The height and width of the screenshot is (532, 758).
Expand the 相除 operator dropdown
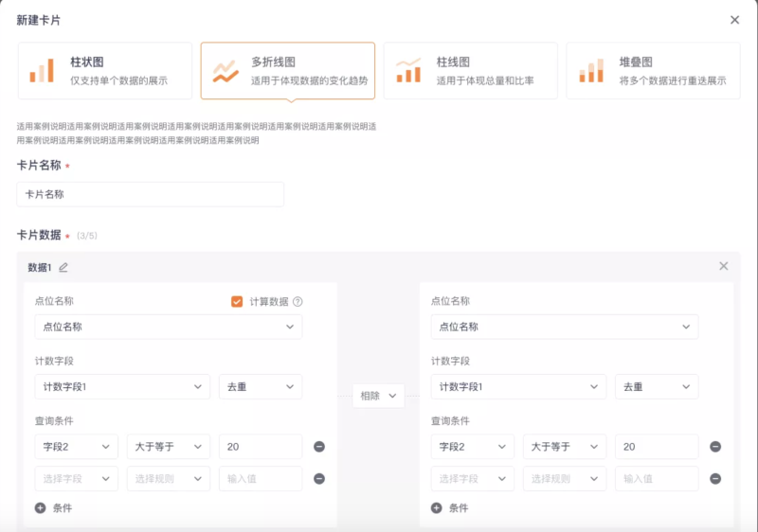pyautogui.click(x=378, y=396)
